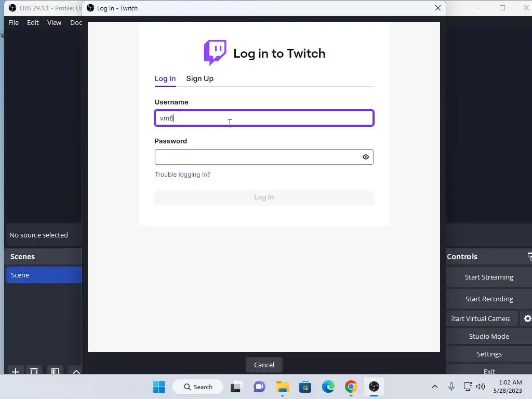Focus the Username input field
Screen dimensions: 532x399
264,118
